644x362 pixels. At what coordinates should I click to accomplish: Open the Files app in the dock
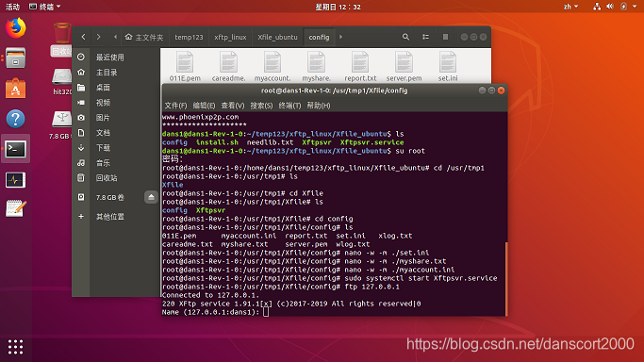tap(16, 58)
